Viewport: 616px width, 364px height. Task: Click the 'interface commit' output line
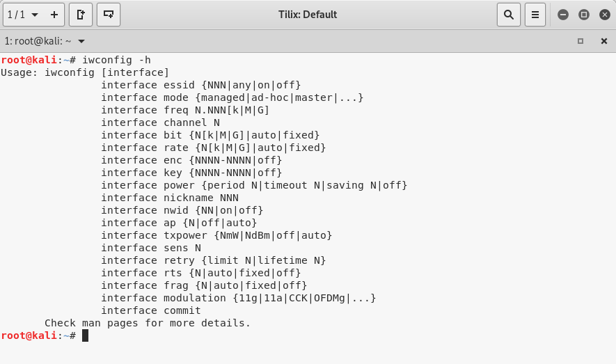[x=150, y=310]
